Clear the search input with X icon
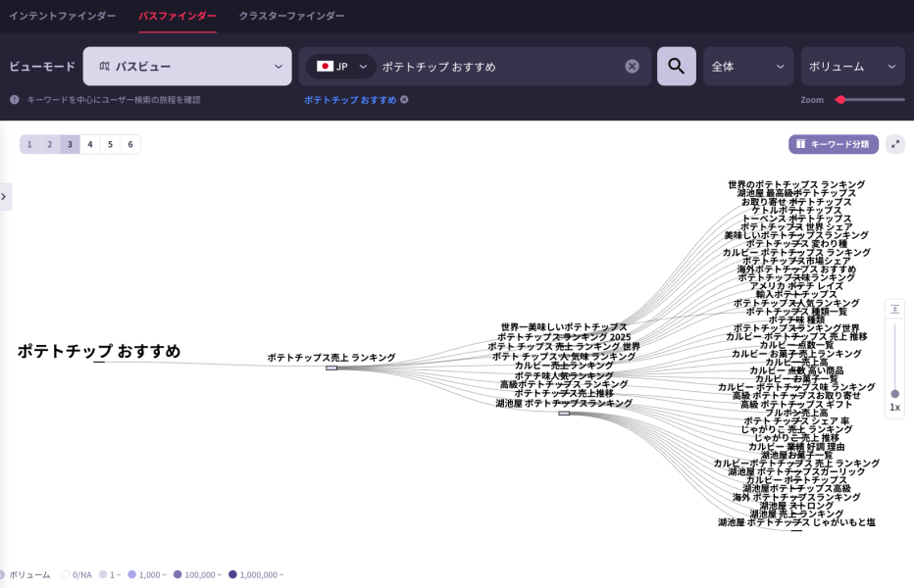914x588 pixels. (633, 67)
